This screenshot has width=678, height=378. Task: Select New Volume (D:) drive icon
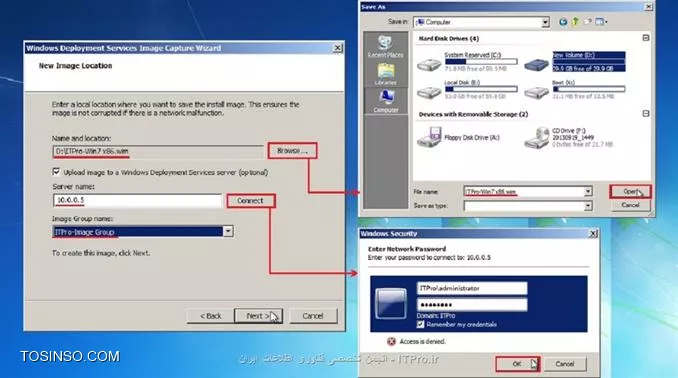click(x=536, y=64)
